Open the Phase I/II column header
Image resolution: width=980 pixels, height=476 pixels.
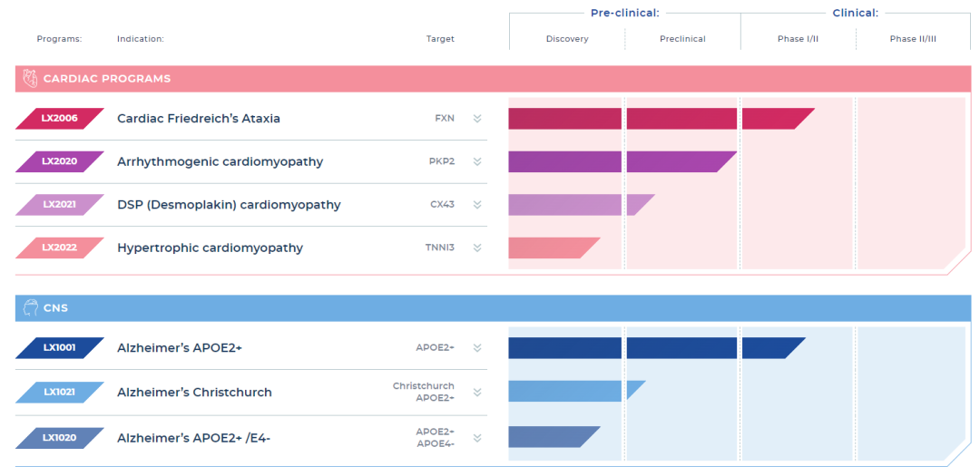(798, 39)
